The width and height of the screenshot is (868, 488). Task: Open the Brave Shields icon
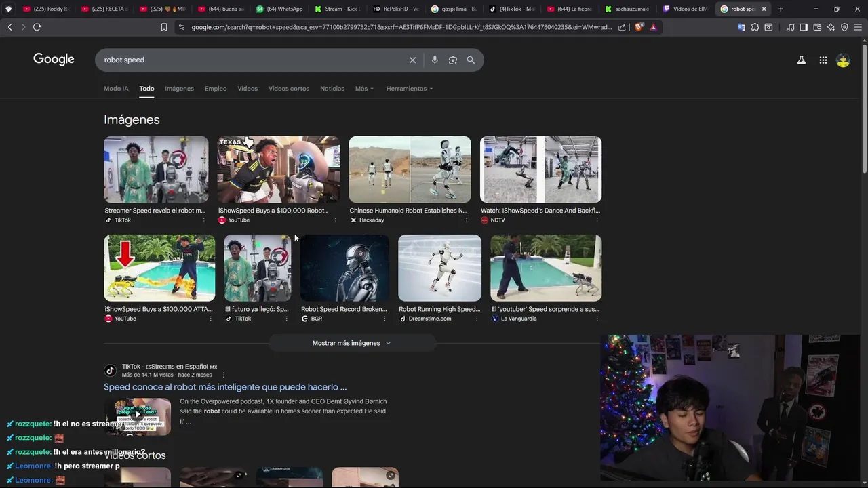click(639, 27)
